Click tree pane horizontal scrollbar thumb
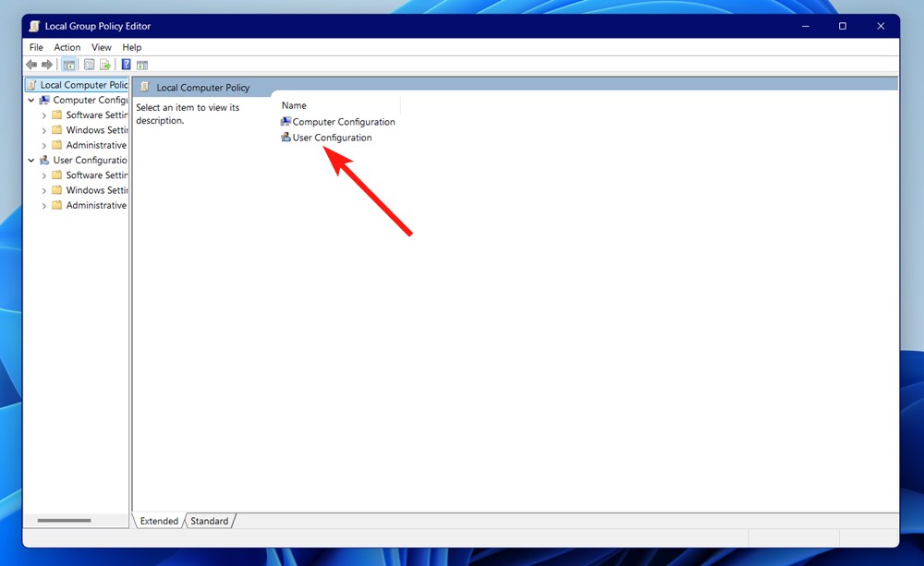This screenshot has height=566, width=924. pos(65,521)
